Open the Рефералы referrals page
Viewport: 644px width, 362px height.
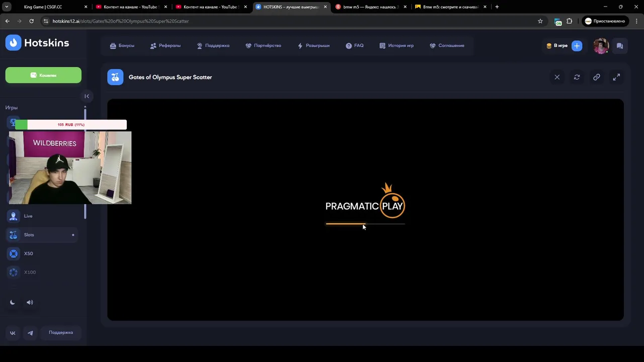point(165,46)
